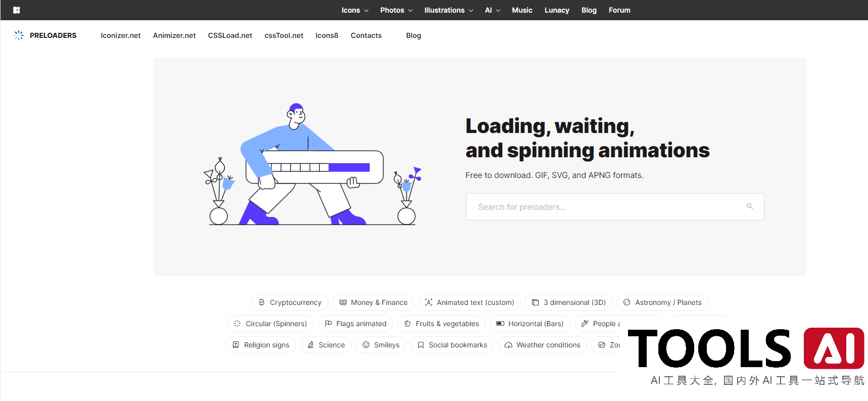868x401 pixels.
Task: Select Circular (Spinners) category
Action: coord(270,324)
